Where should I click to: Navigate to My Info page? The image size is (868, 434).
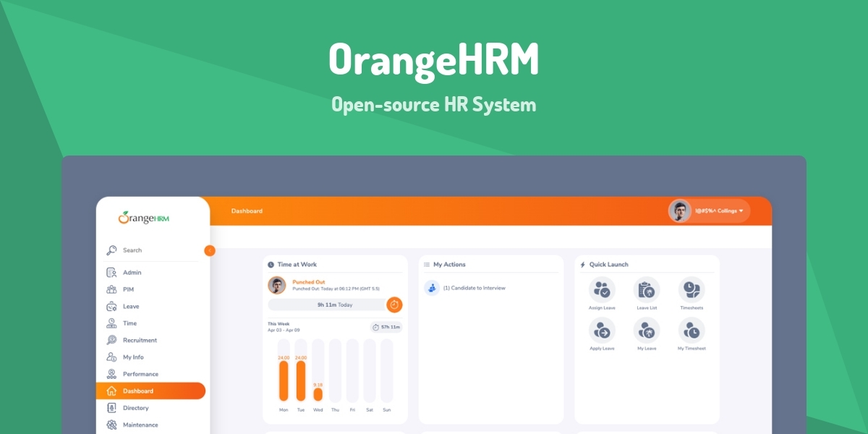(x=133, y=357)
